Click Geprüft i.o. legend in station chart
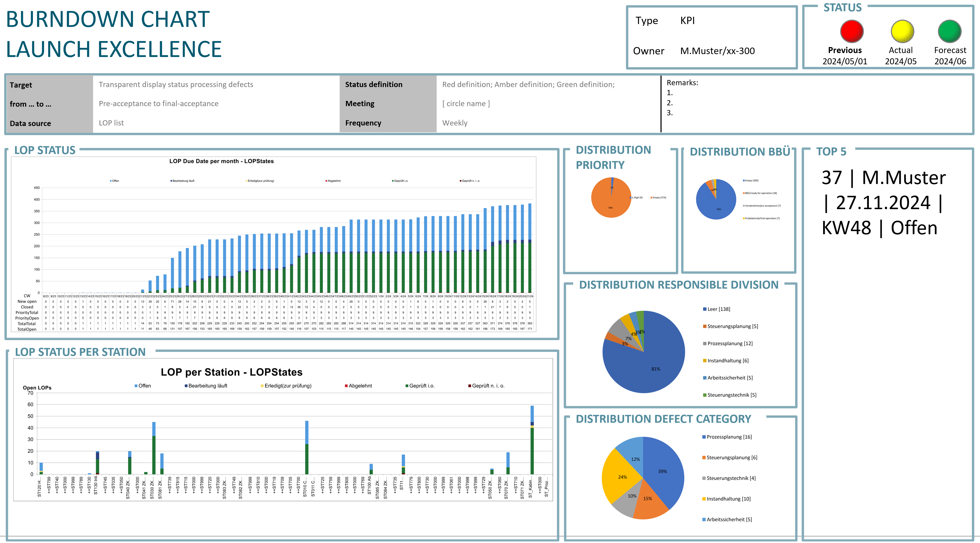The image size is (980, 543). [420, 386]
